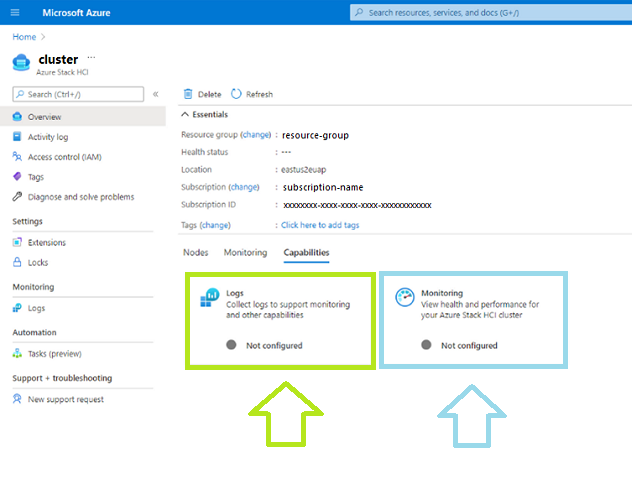The width and height of the screenshot is (632, 489).
Task: Click the Access control (IAM) icon
Action: pos(17,156)
